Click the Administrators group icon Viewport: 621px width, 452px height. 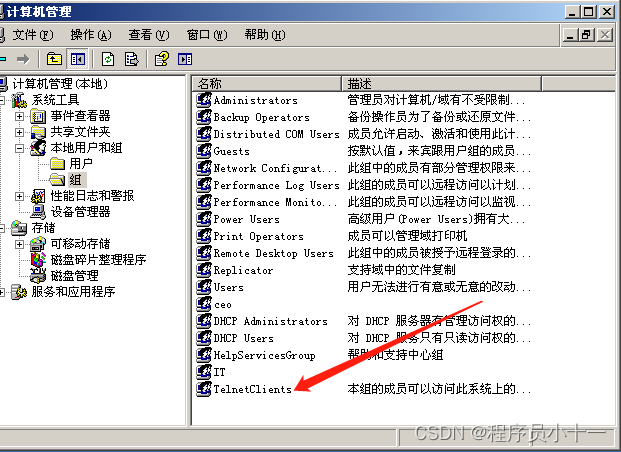[204, 100]
